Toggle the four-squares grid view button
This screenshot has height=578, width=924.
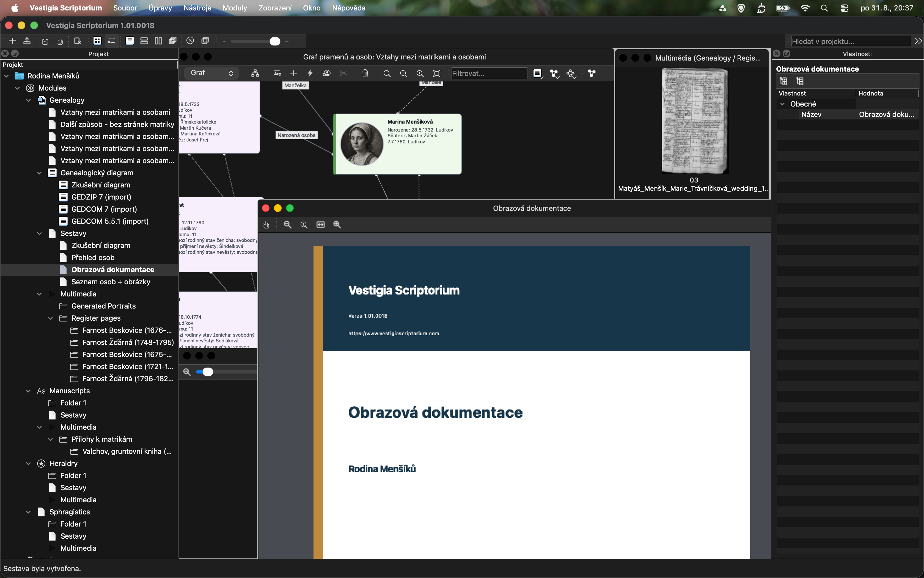coord(97,41)
